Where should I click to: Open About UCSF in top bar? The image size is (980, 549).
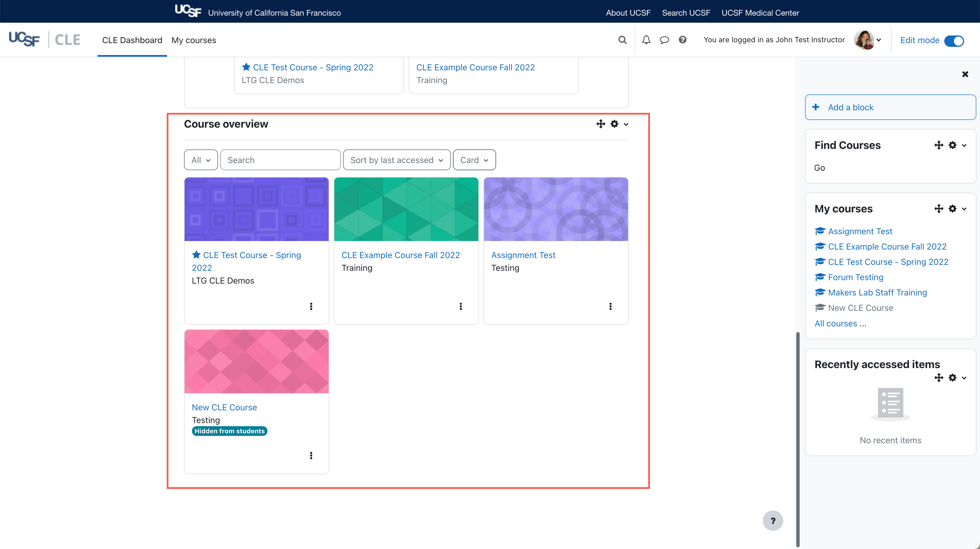point(628,12)
